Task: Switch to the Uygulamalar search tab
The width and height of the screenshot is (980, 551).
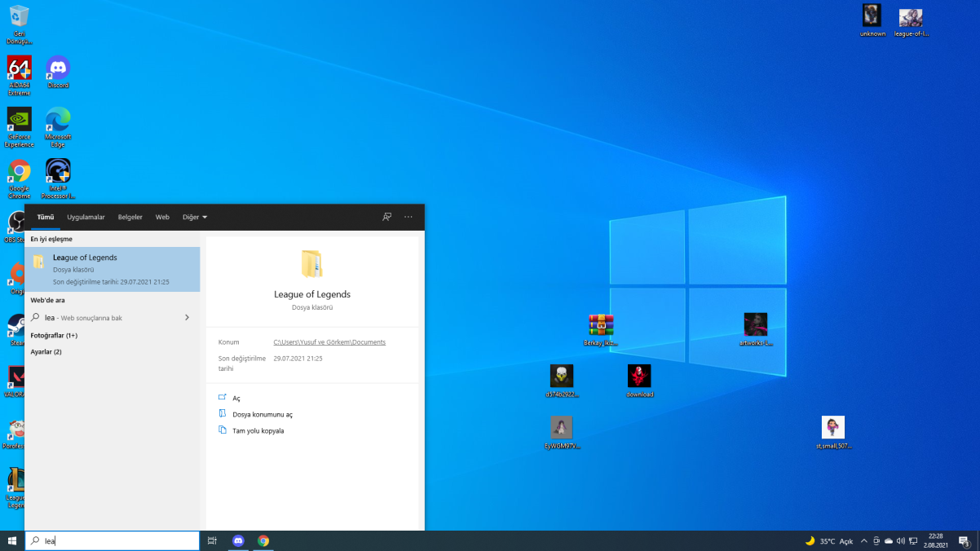Action: tap(86, 217)
